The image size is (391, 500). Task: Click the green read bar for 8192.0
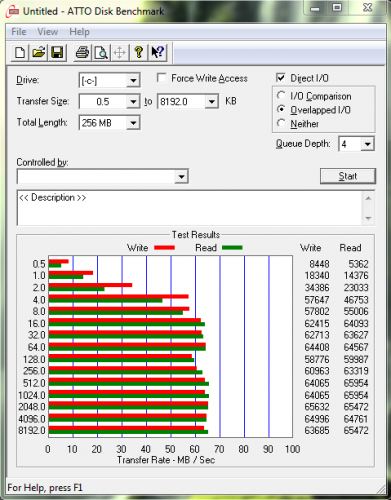tap(128, 432)
